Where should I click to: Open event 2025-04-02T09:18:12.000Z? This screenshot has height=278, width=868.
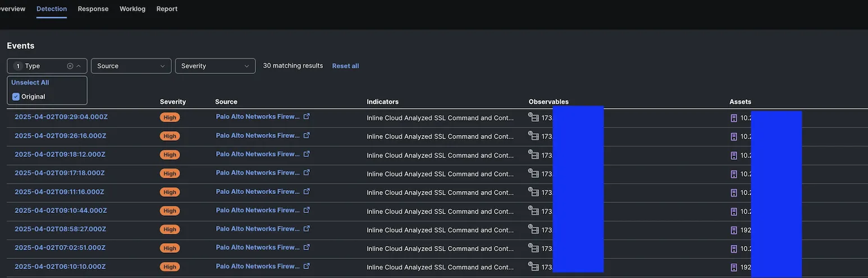click(61, 154)
